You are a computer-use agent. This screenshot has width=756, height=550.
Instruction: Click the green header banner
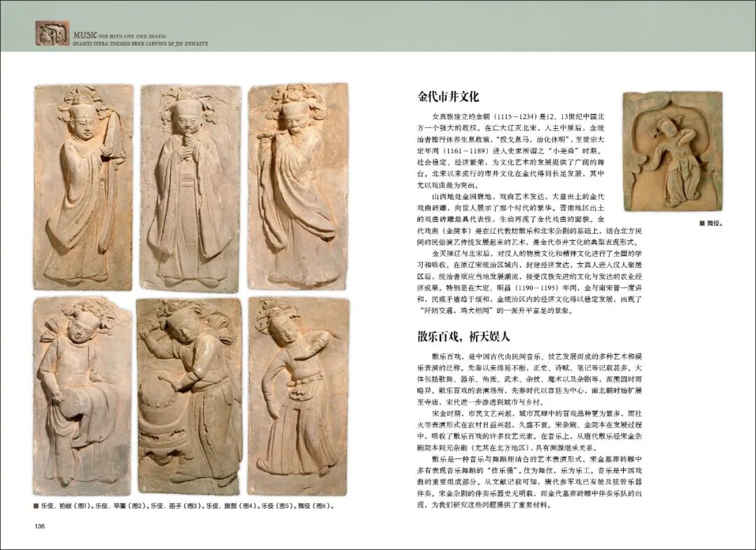tap(378, 26)
